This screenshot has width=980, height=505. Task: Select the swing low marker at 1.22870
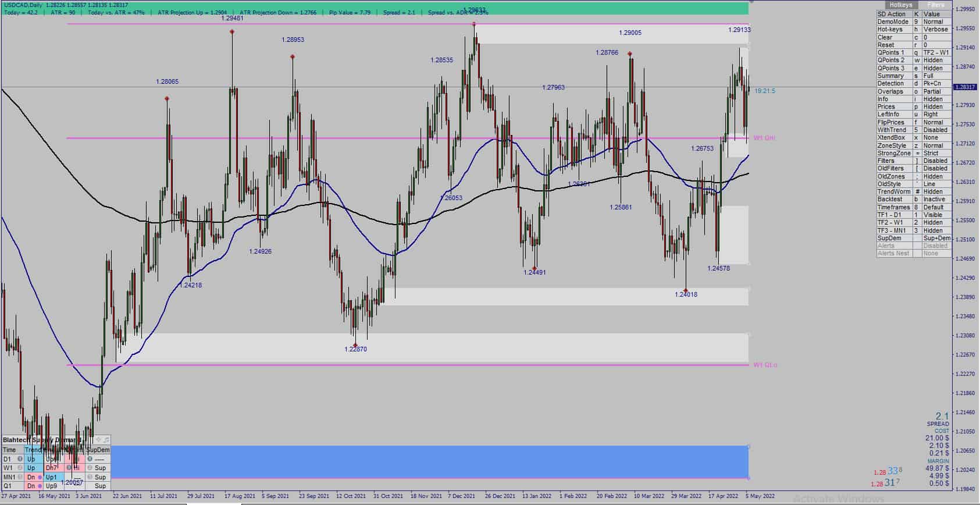pos(355,345)
